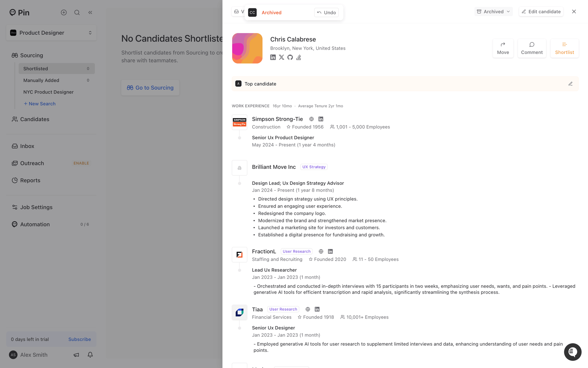Open FractionL website globe icon
The width and height of the screenshot is (588, 368).
321,251
